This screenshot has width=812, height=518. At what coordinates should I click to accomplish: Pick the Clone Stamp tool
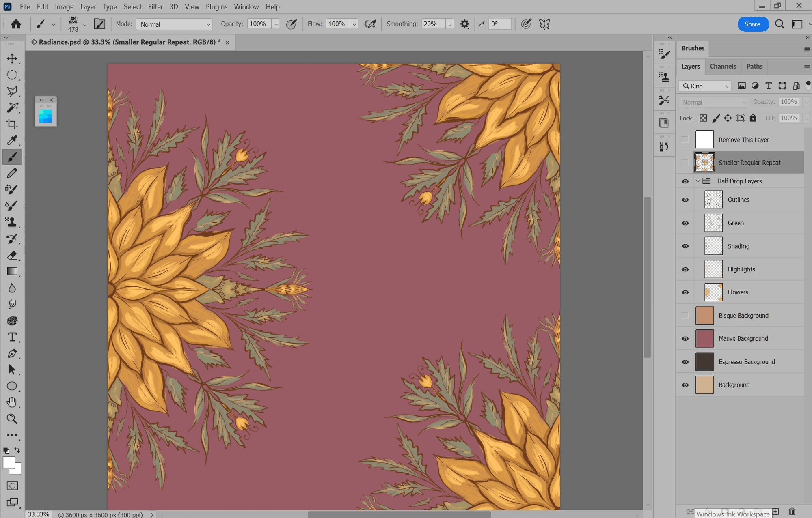coord(12,222)
